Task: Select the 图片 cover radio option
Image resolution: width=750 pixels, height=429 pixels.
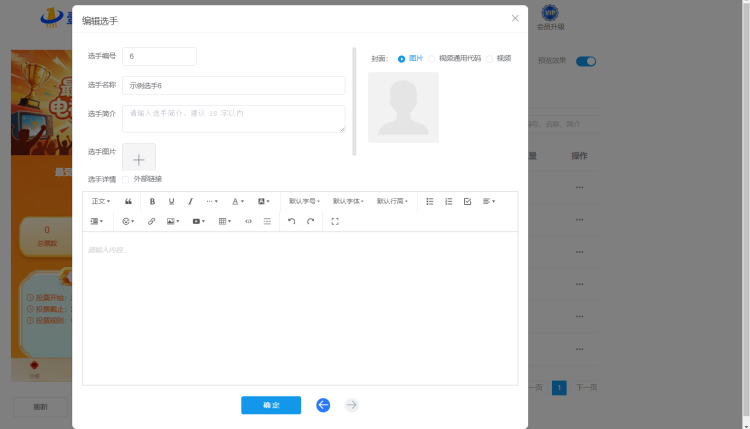Action: coord(401,59)
